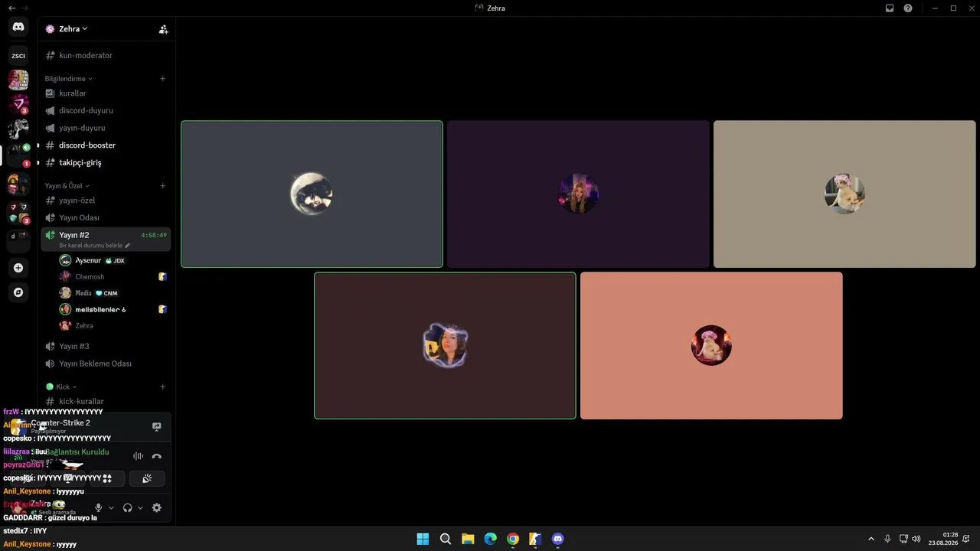The width and height of the screenshot is (980, 551).
Task: Open user settings gear
Action: click(x=157, y=507)
